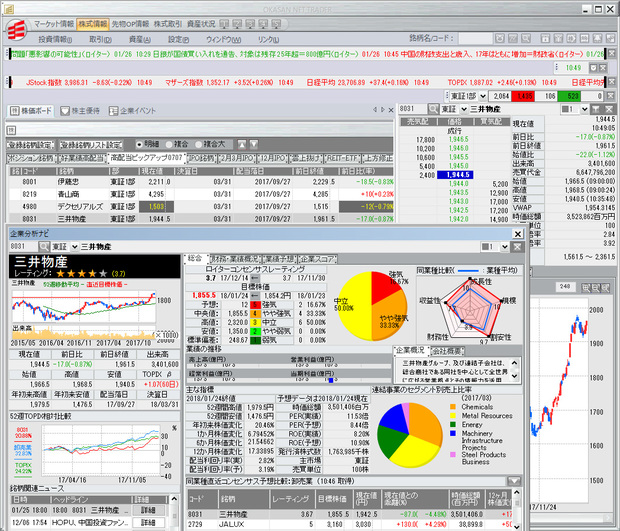Close the index ticker bar

[612, 82]
